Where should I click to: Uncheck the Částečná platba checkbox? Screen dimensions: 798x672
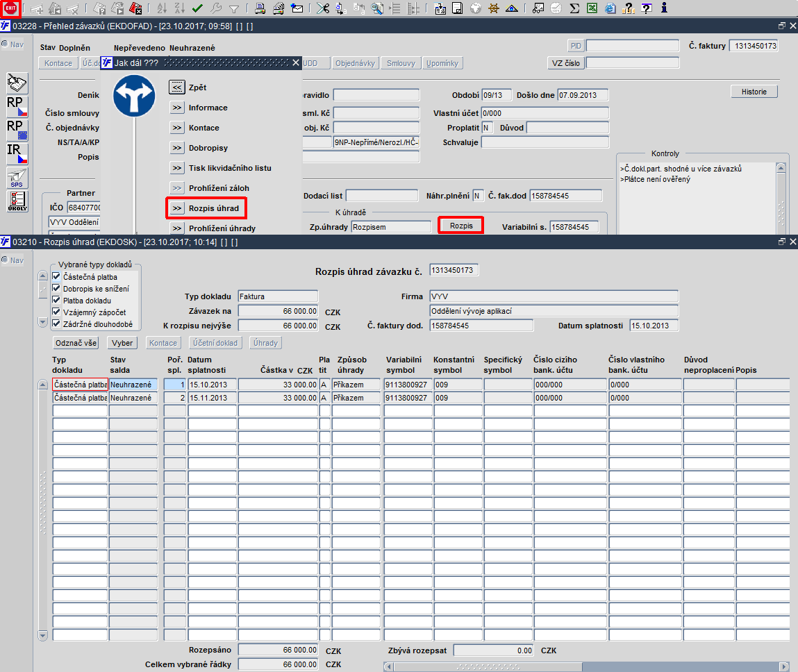pos(56,276)
